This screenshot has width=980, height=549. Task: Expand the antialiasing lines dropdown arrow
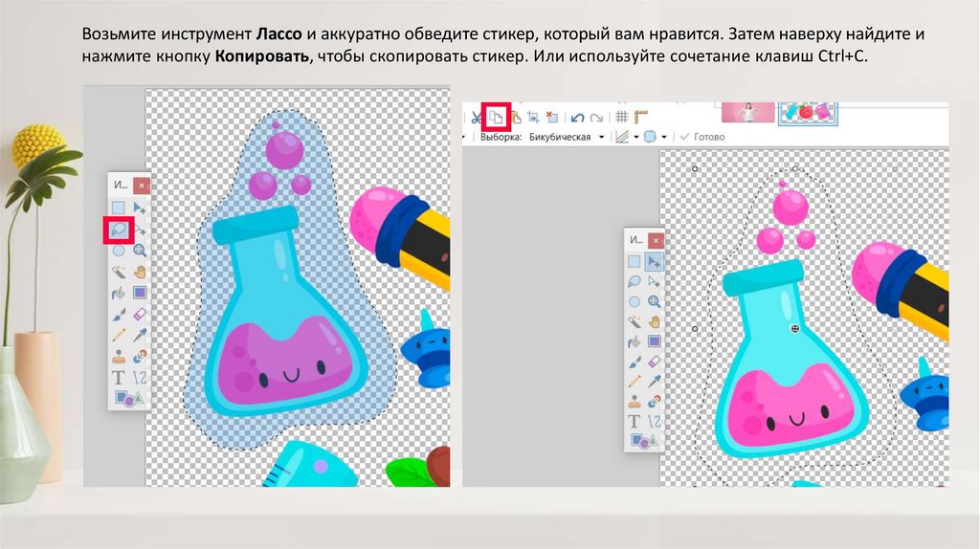point(635,138)
